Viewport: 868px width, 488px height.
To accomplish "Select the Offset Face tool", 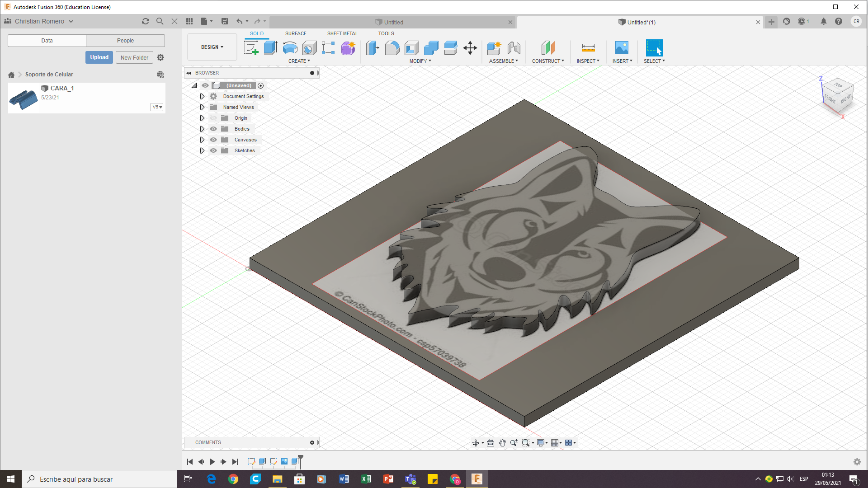I will pos(450,47).
